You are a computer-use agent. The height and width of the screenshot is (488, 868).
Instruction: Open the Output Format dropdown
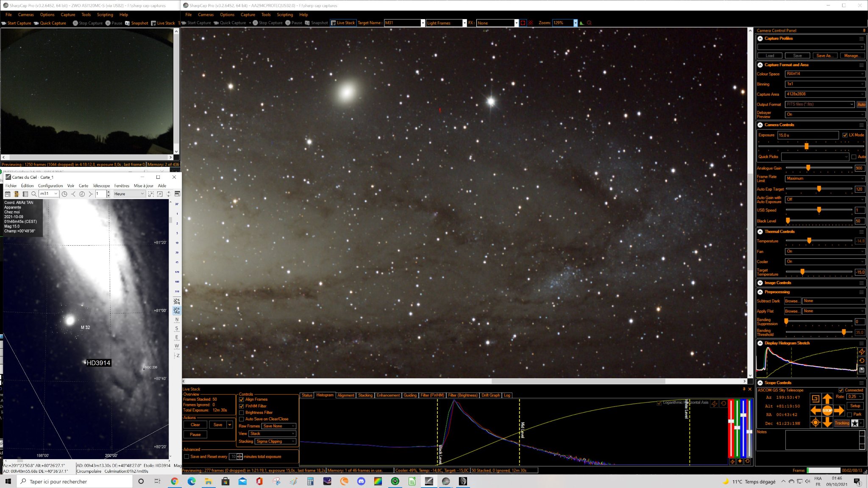[x=820, y=104]
